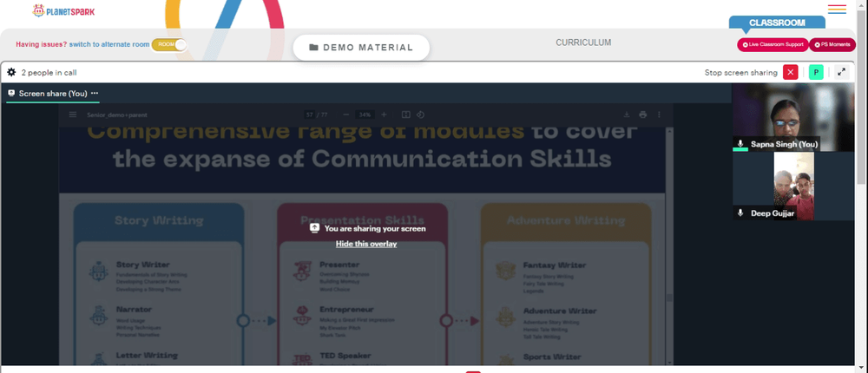The height and width of the screenshot is (373, 868).
Task: Click the green P participant button
Action: [816, 73]
